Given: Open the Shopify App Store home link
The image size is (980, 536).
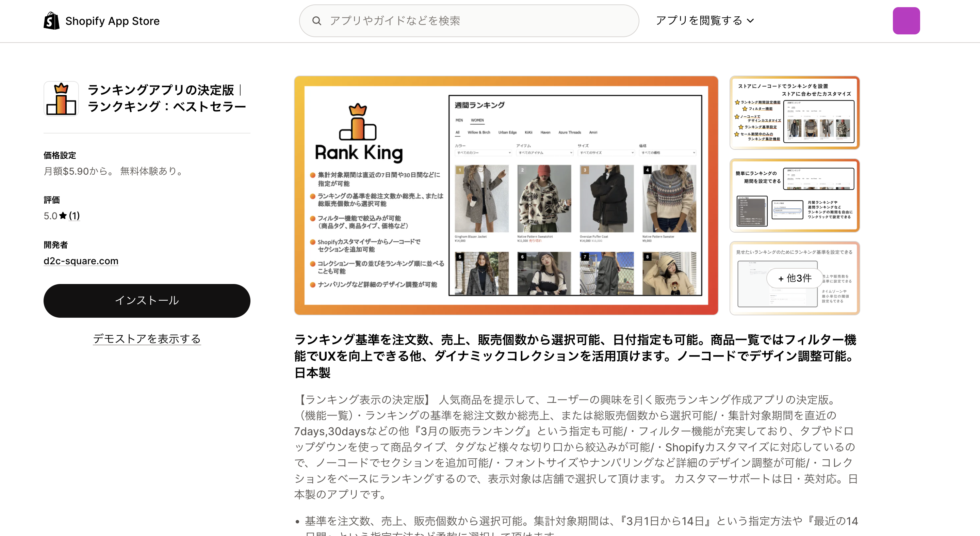Looking at the screenshot, I should [102, 20].
